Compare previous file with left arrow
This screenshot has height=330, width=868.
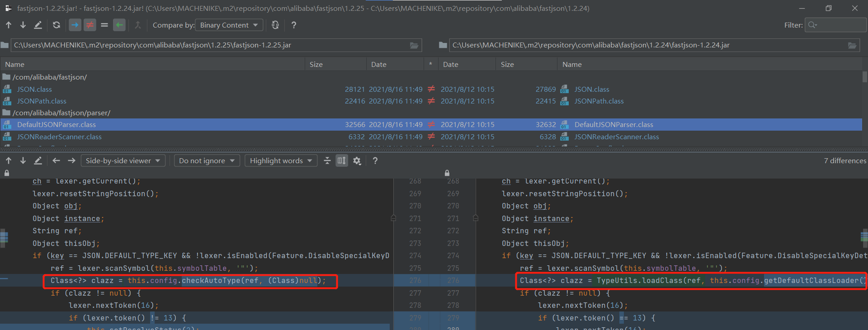click(56, 160)
